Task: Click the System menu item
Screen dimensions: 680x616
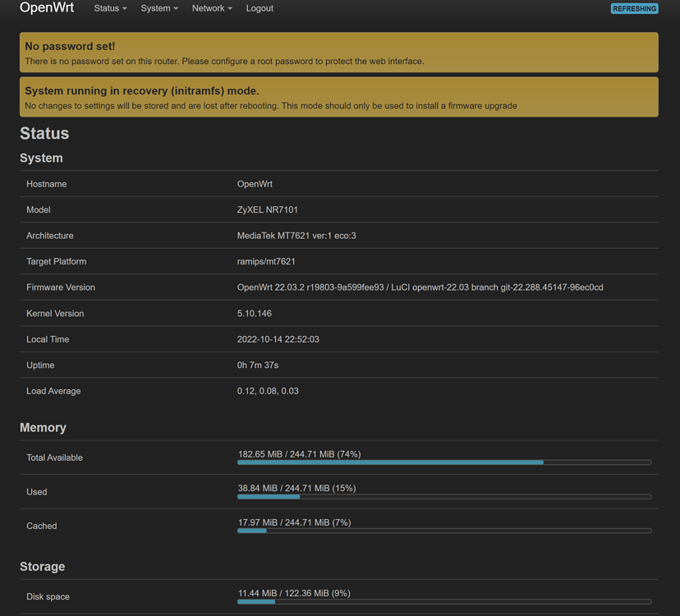Action: pyautogui.click(x=154, y=8)
